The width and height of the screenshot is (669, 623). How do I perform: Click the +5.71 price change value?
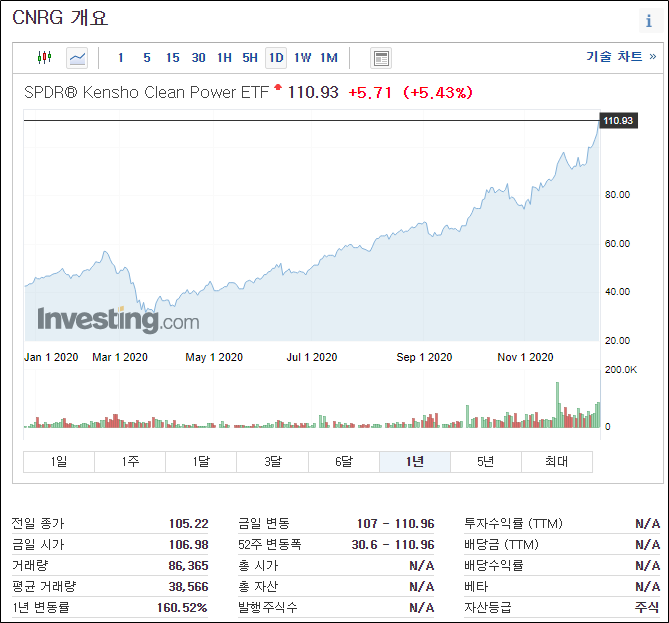click(370, 93)
